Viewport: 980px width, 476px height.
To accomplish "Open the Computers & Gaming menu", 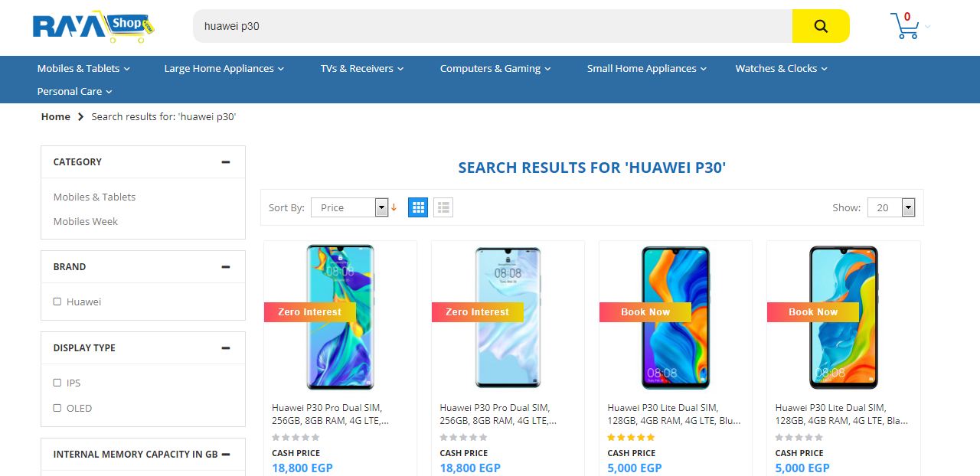I will (495, 68).
